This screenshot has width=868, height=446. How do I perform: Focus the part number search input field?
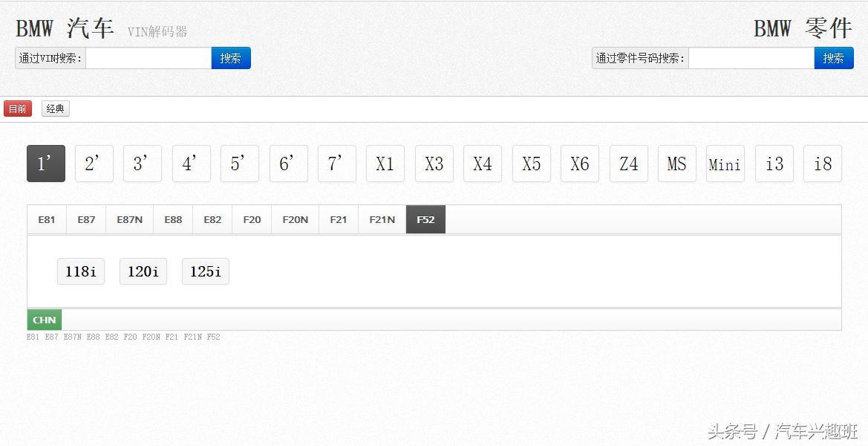click(751, 58)
